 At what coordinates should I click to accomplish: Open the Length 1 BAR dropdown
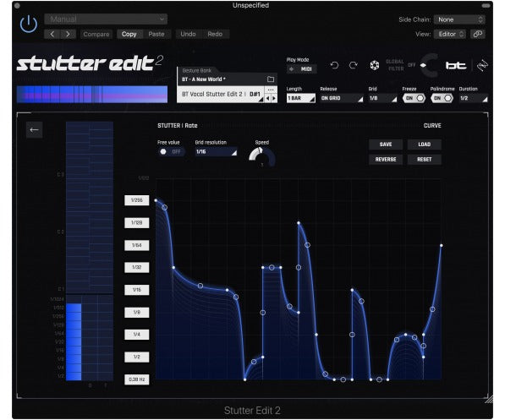(x=301, y=98)
